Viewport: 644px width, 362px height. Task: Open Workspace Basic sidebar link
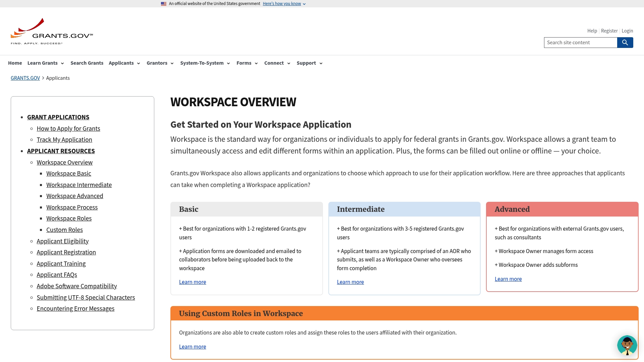[x=69, y=174]
